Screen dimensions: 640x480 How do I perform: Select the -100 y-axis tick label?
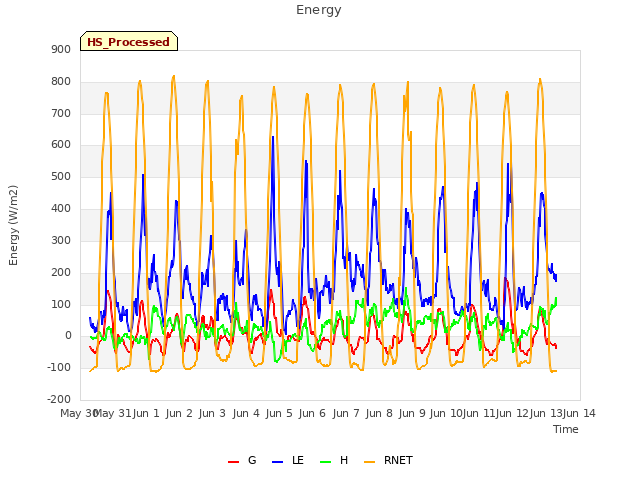click(x=59, y=367)
